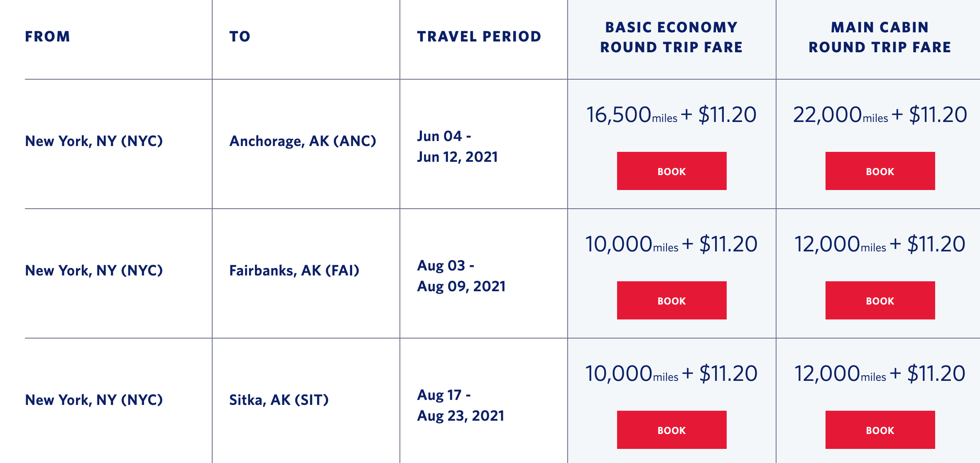Select the Anchorage, AK (ANC) destination cell
980x463 pixels.
point(303,141)
